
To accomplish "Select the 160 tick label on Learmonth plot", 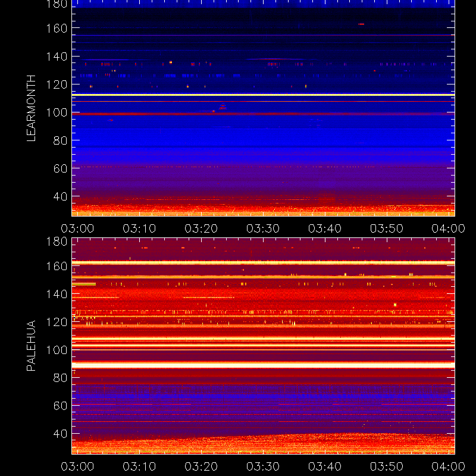I will [57, 29].
